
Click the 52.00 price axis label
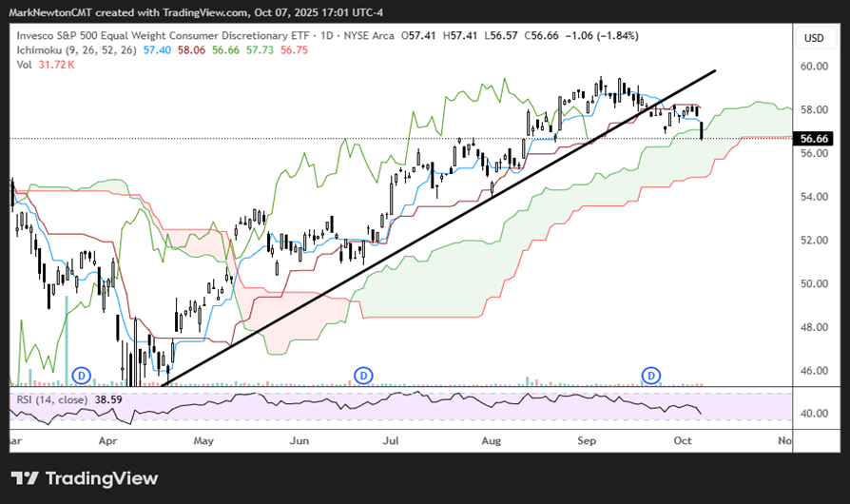point(814,240)
